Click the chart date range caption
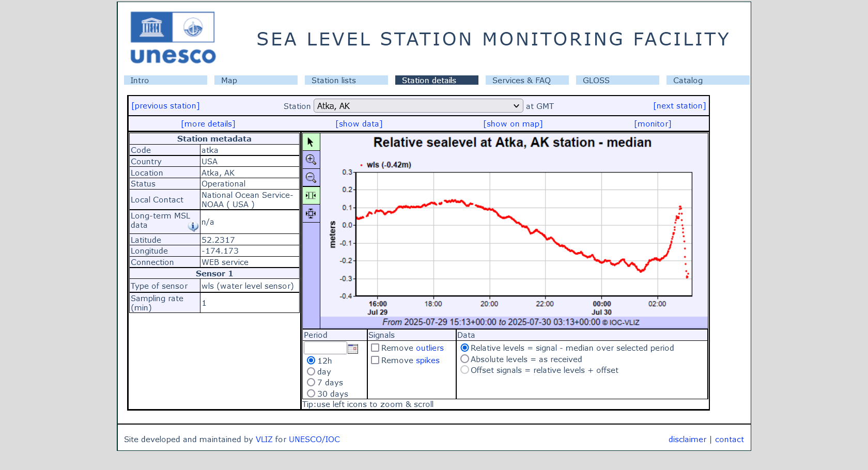This screenshot has height=470, width=868. point(511,322)
